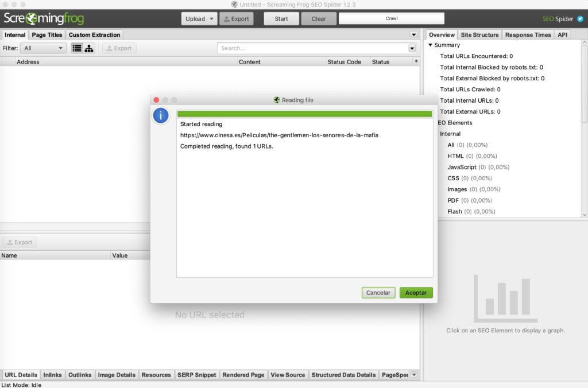Click the Export button next to filter
This screenshot has width=588, height=388.
[x=119, y=48]
